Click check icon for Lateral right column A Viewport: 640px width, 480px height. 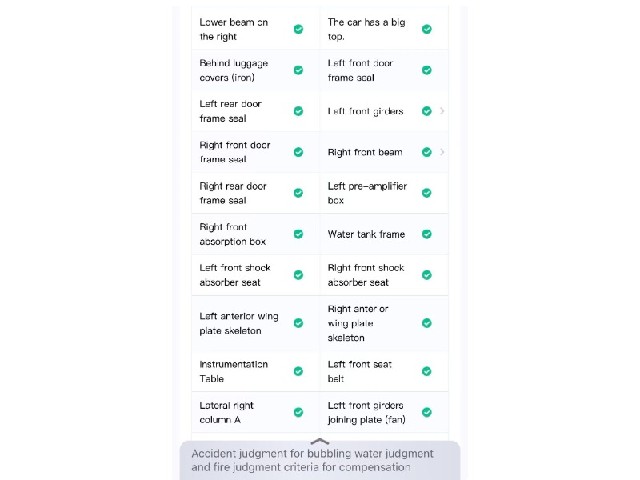tap(298, 412)
